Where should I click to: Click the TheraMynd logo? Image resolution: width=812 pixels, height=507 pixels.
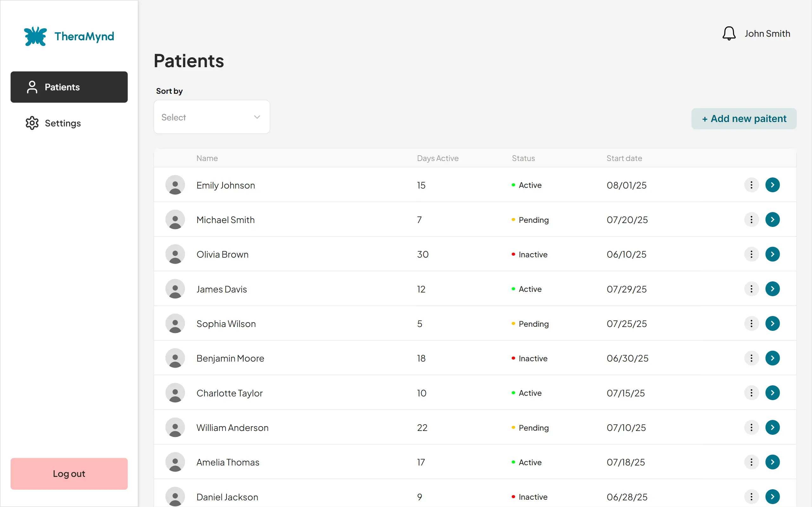(69, 36)
